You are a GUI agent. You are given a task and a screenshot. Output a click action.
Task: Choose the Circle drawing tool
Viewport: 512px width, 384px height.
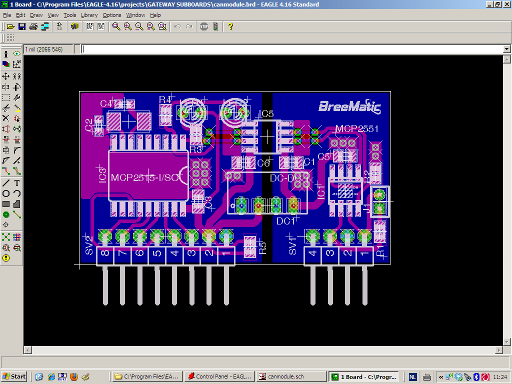(6, 194)
